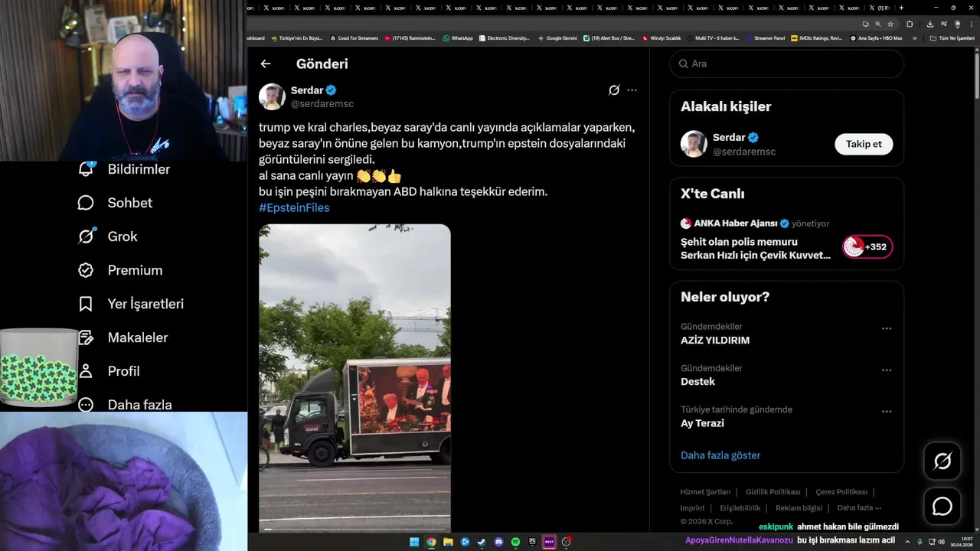980x551 pixels.
Task: Play the truck video in the post
Action: tap(354, 378)
